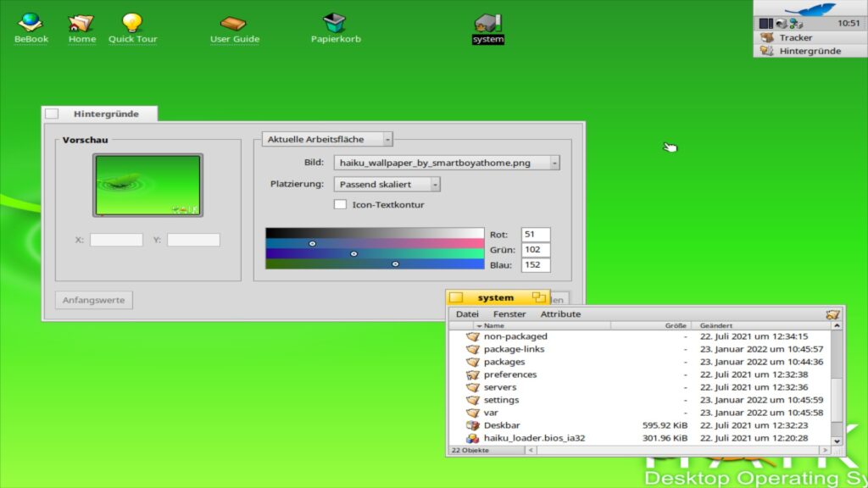Click the packages modified date 10:44:36
This screenshot has width=868, height=488.
coord(761,362)
